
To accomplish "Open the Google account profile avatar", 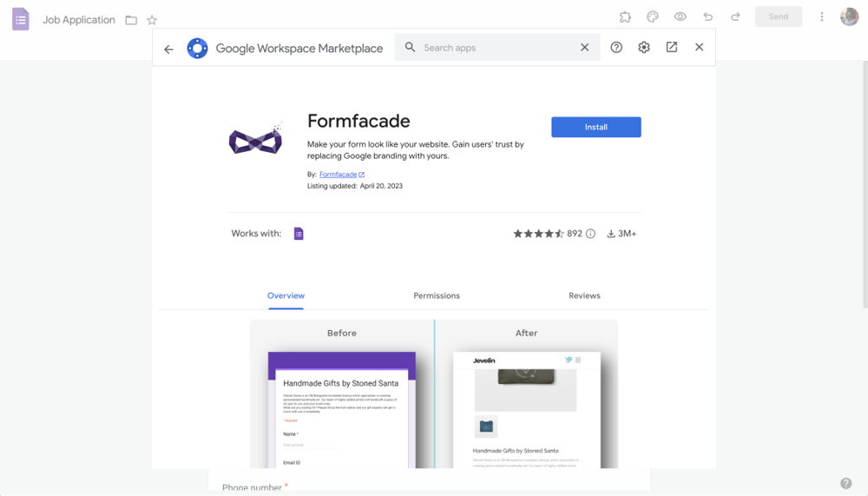I will [849, 17].
